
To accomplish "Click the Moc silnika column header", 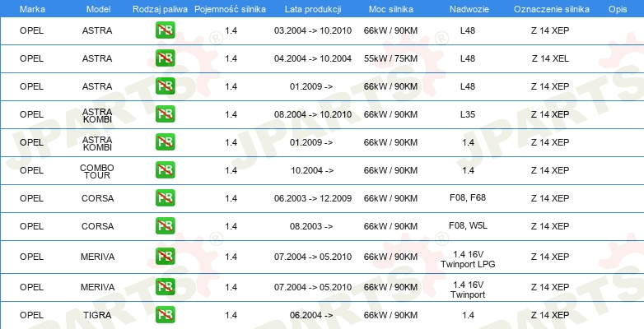I will point(391,9).
